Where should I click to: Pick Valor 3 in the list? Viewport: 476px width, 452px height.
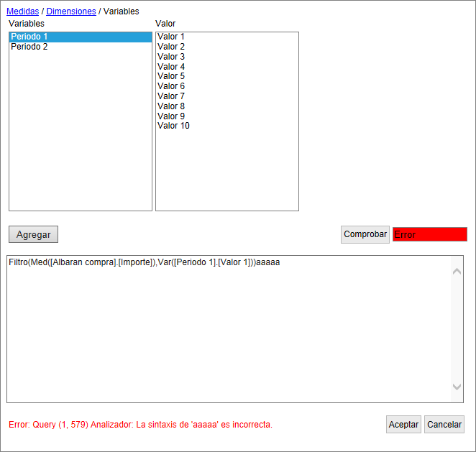point(171,57)
